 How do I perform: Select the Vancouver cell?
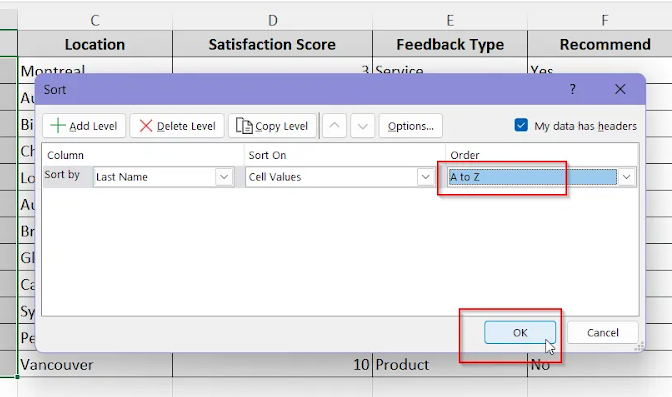95,365
